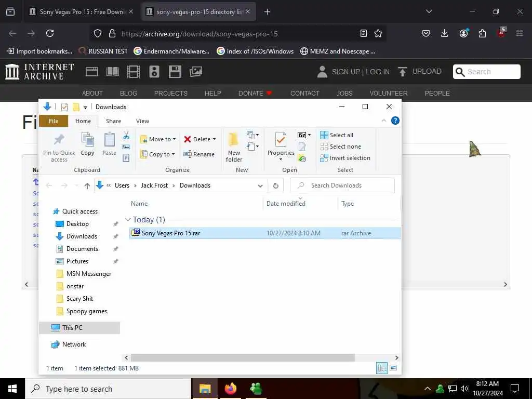
Task: Click the Search Downloads field
Action: [342, 185]
